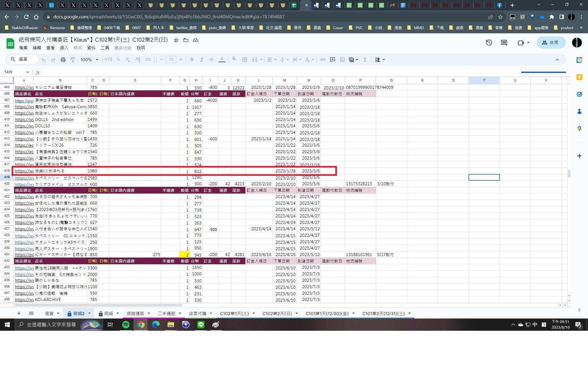Select the yellow highlighted cell in row 431

(x=184, y=255)
